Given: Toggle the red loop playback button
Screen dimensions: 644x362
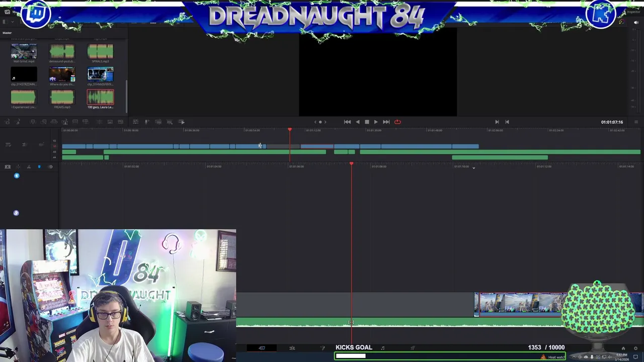Looking at the screenshot, I should tap(397, 122).
